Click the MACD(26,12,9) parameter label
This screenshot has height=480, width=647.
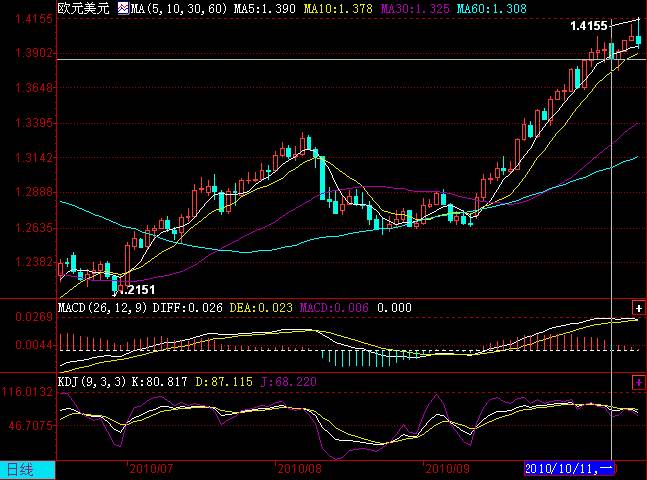coord(102,308)
